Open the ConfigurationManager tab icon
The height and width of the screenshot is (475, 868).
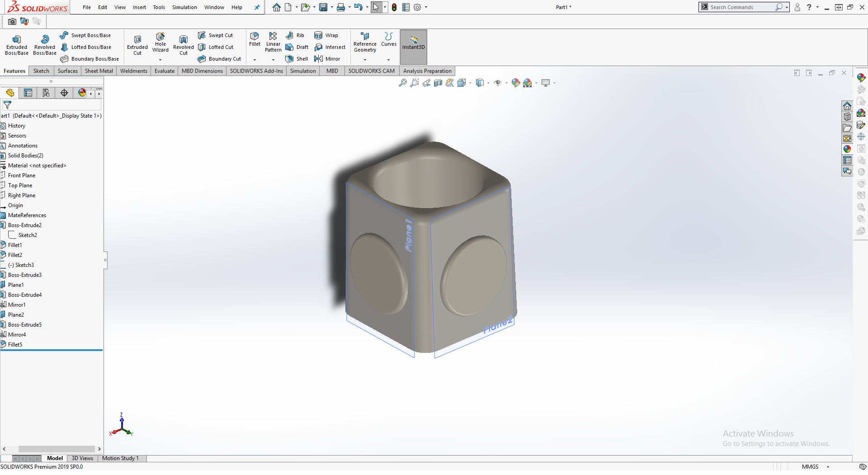[46, 93]
